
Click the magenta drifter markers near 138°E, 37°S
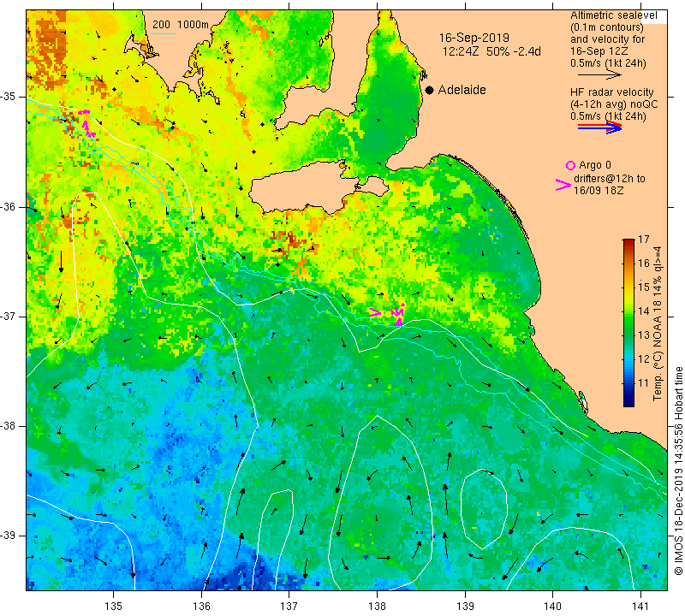click(388, 314)
